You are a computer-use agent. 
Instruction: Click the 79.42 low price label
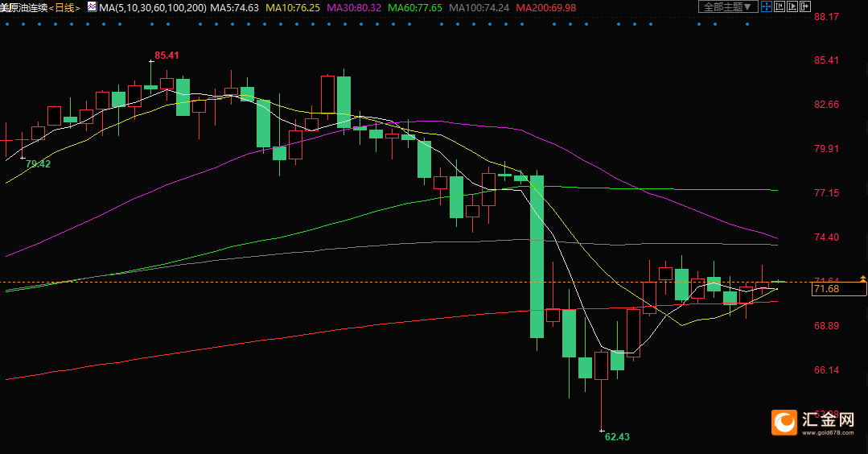pos(38,164)
